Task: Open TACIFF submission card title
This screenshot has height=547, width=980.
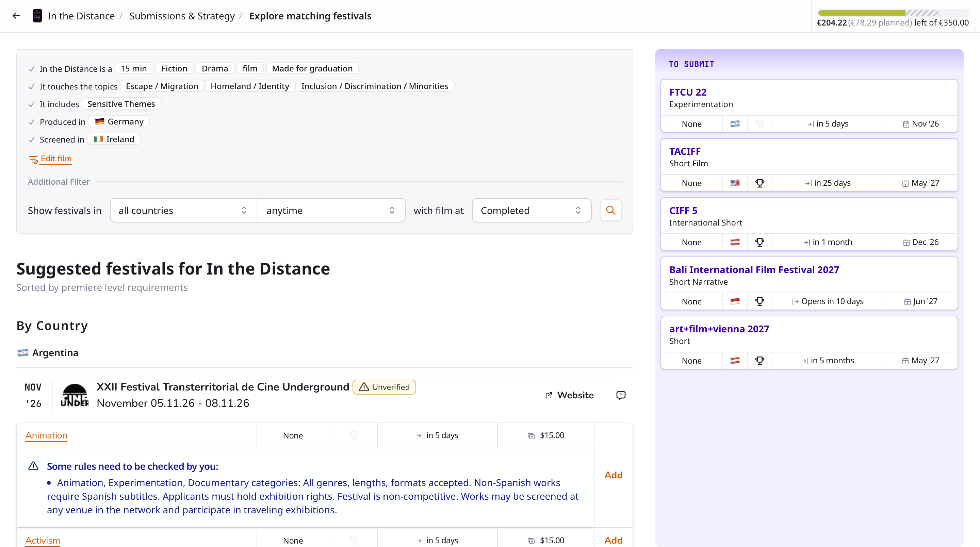Action: 685,151
